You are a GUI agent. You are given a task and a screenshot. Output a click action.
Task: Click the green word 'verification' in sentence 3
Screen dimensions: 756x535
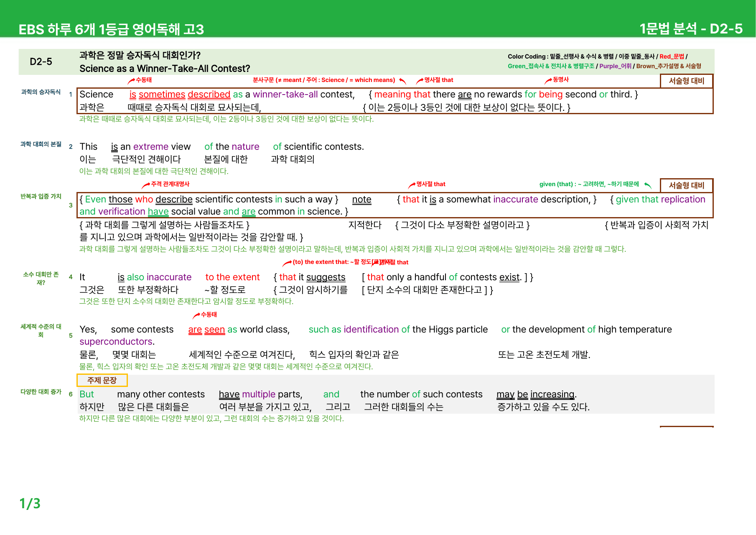click(122, 212)
